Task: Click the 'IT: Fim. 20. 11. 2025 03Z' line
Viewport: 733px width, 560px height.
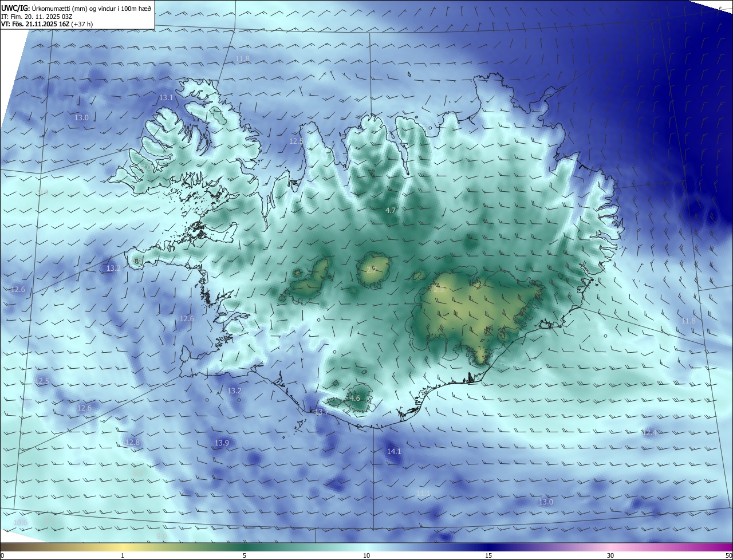Action: (36, 17)
